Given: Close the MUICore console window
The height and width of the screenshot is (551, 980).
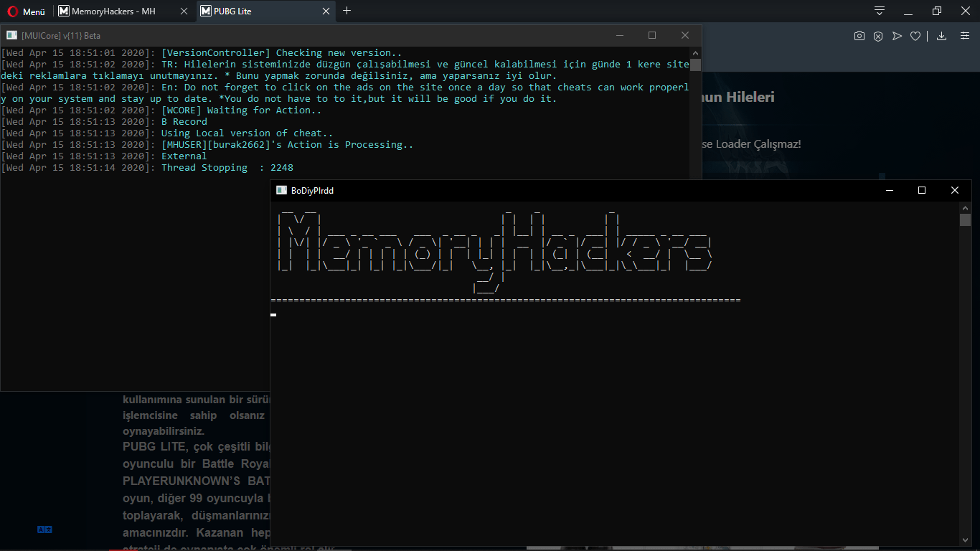Looking at the screenshot, I should [x=685, y=35].
